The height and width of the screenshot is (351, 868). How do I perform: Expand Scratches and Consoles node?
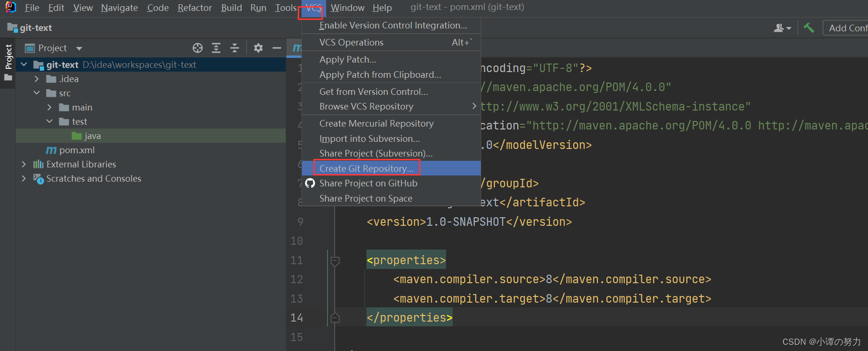24,178
